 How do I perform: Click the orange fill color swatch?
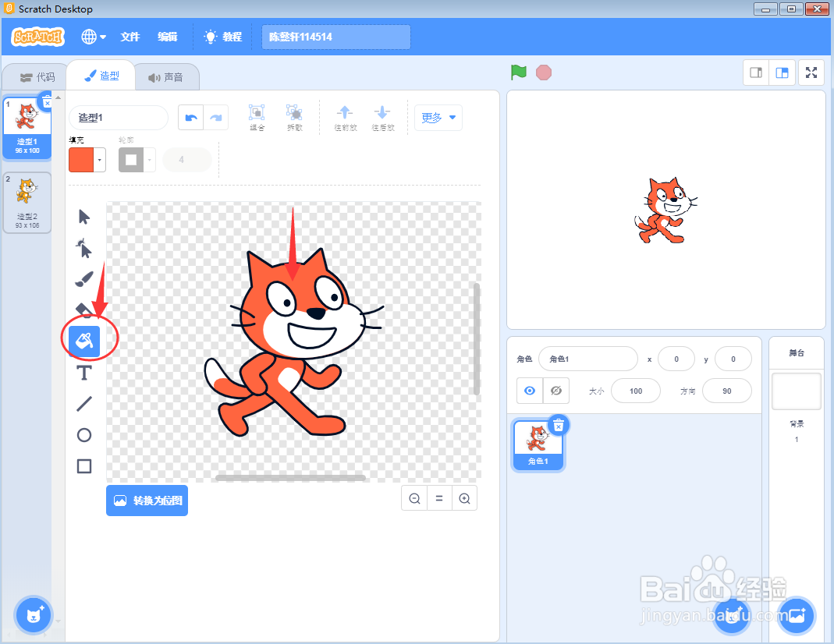click(81, 160)
